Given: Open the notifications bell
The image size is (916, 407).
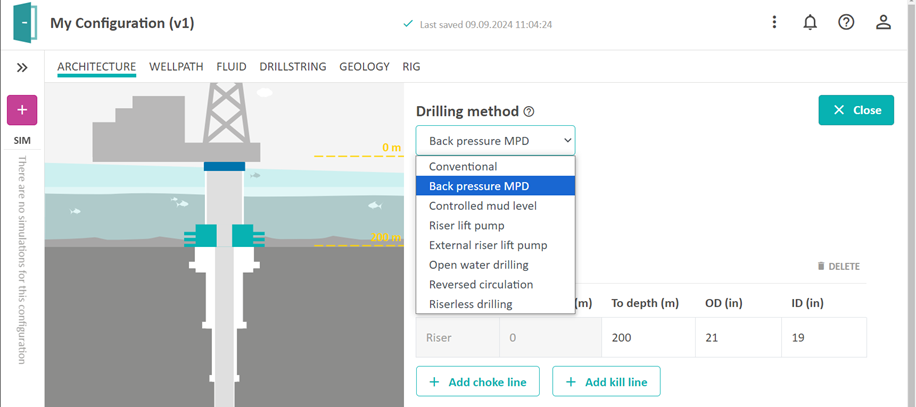Looking at the screenshot, I should (810, 23).
